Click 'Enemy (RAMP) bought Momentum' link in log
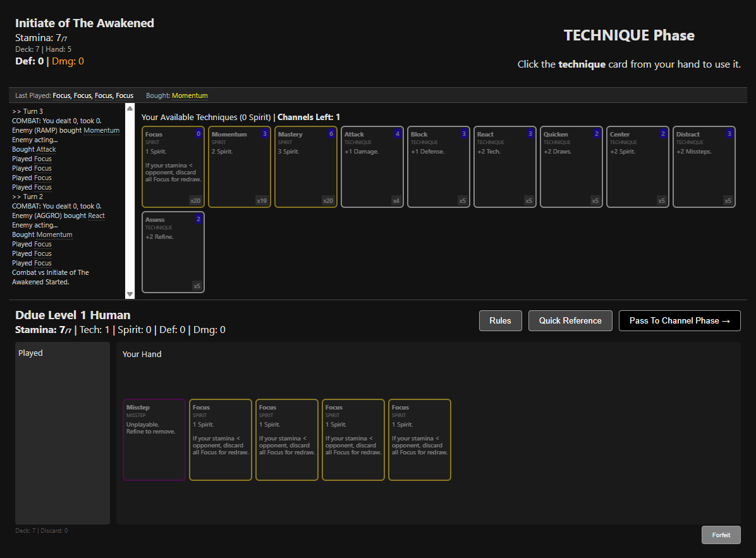Viewport: 756px width, 558px height. [102, 131]
